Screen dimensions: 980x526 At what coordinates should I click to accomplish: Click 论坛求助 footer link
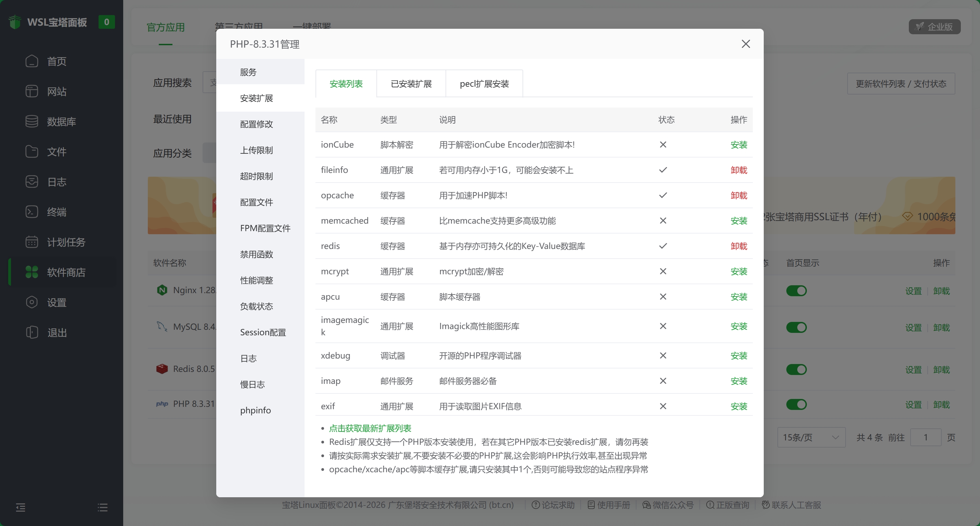click(553, 505)
